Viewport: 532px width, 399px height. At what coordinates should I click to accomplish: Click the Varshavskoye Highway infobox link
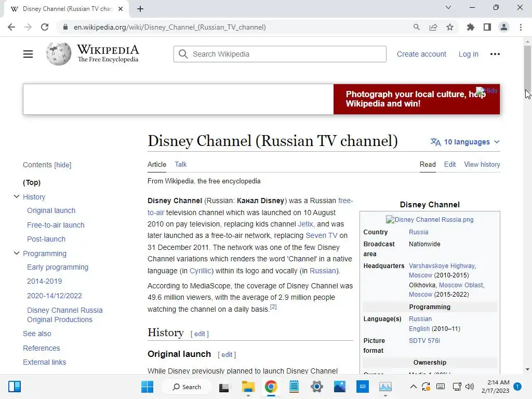coord(442,266)
